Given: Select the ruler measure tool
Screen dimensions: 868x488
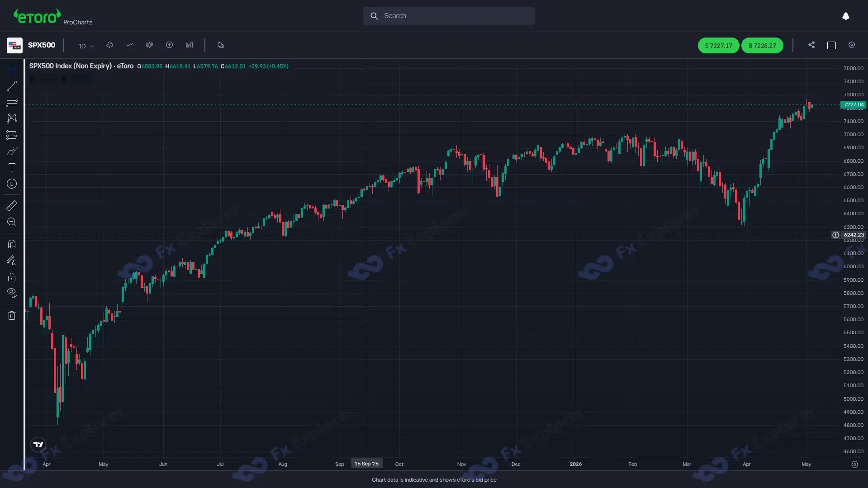Looking at the screenshot, I should coord(12,206).
